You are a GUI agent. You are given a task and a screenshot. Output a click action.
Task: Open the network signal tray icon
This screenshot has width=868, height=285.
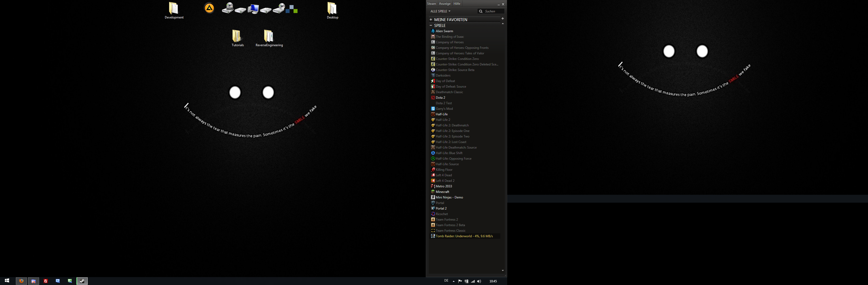pos(473,281)
